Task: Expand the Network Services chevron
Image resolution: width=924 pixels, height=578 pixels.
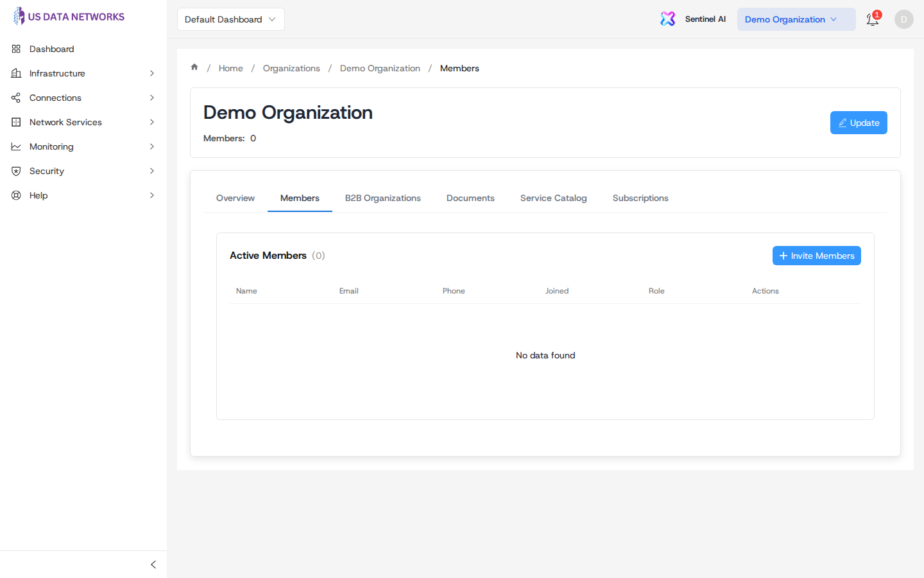Action: tap(152, 122)
